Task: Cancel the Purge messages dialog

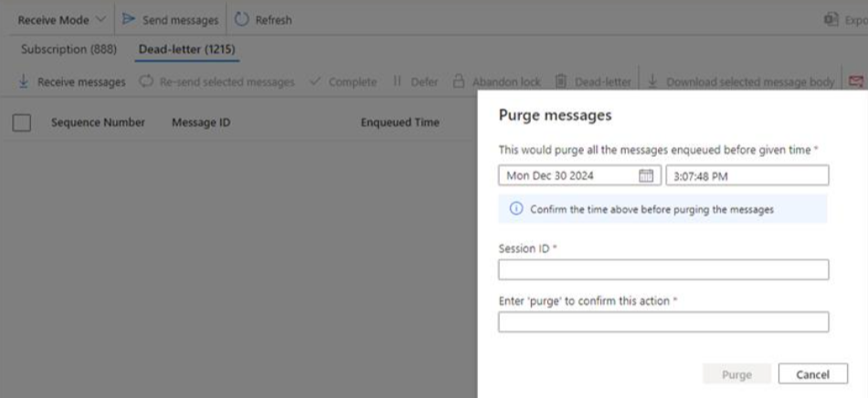Action: pyautogui.click(x=812, y=373)
